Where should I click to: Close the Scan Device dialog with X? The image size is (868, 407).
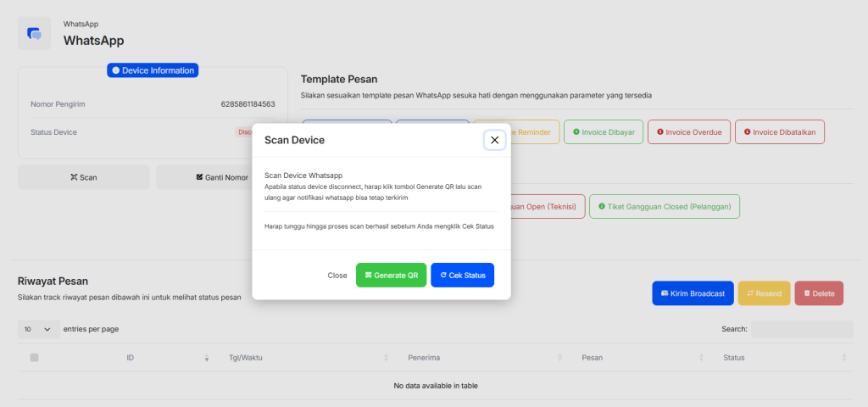[x=494, y=140]
